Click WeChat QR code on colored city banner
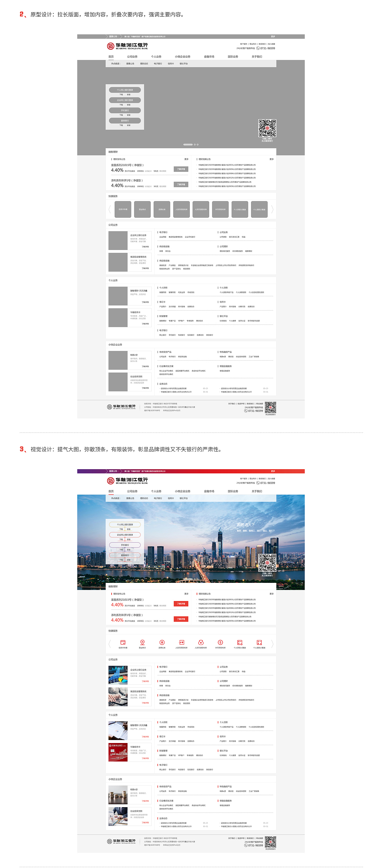The height and width of the screenshot is (868, 382). tap(267, 563)
